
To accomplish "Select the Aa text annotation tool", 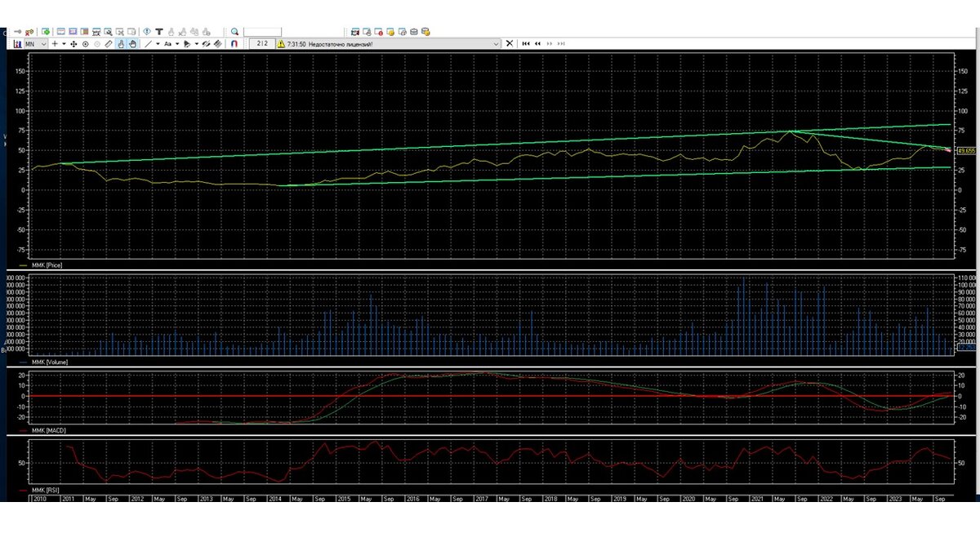I will [x=167, y=43].
